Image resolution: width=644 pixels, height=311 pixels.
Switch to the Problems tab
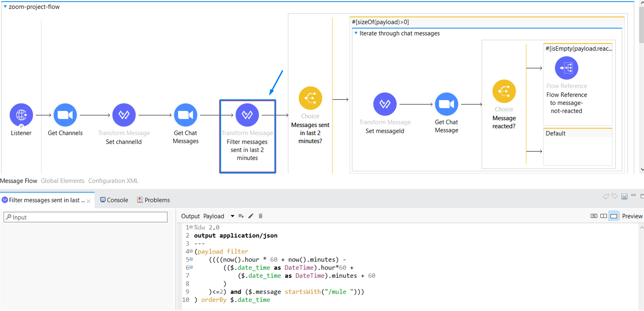[153, 200]
